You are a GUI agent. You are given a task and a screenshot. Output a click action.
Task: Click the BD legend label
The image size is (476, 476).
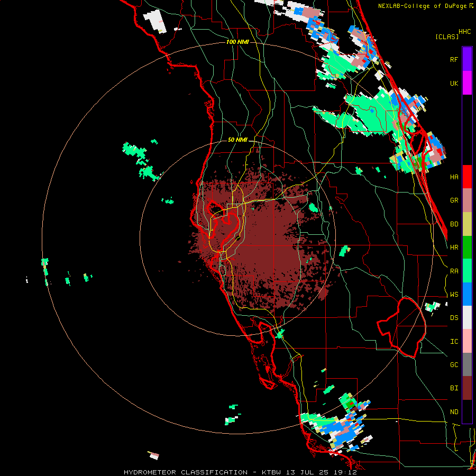coord(454,224)
